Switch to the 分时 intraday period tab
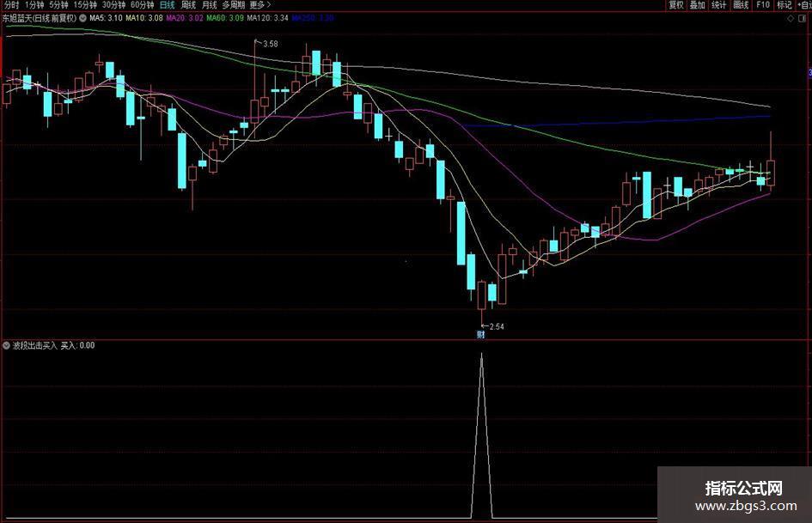This screenshot has height=523, width=812. (11, 4)
